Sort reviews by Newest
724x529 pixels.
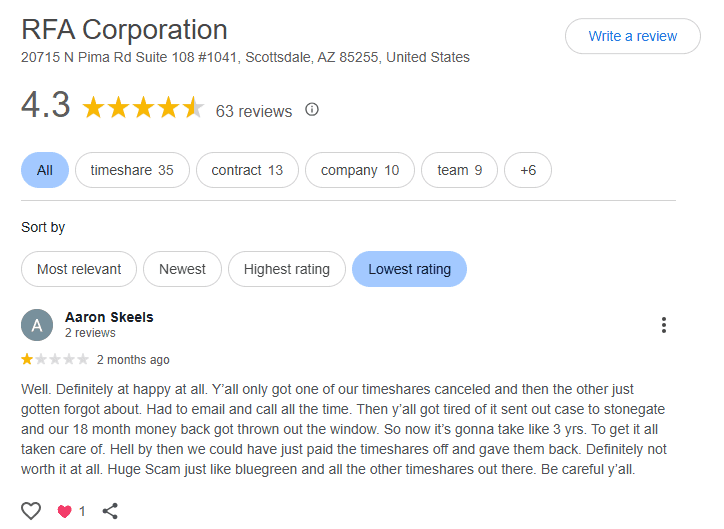[x=182, y=269]
